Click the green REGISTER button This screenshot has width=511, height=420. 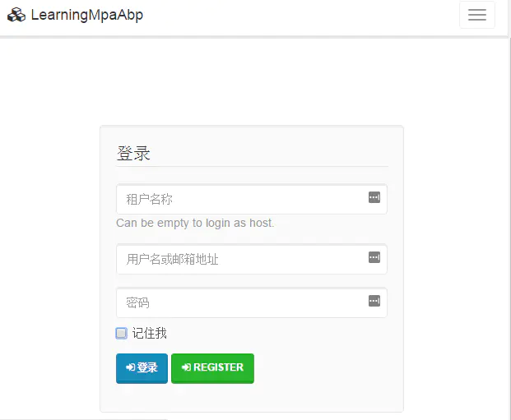(x=212, y=368)
